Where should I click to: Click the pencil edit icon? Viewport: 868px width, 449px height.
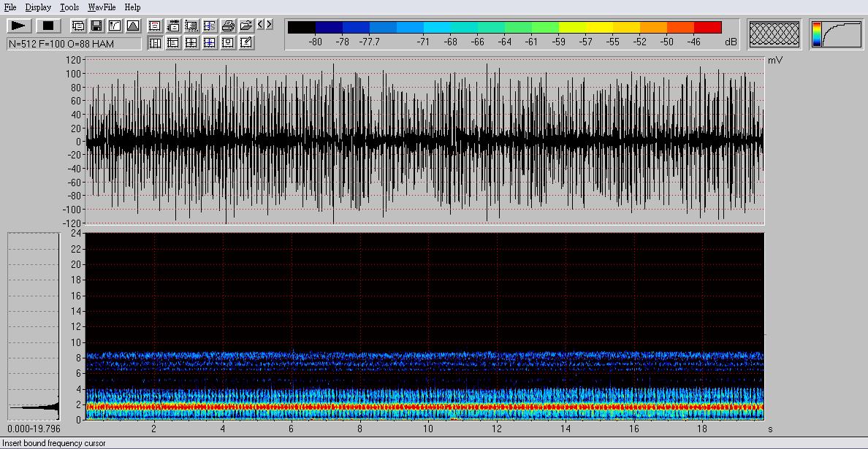(246, 43)
